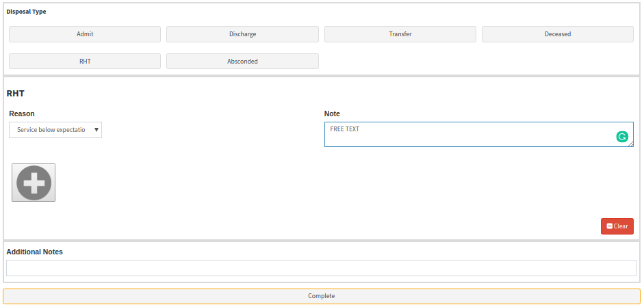Click the minus icon on the Clear button
This screenshot has height=307, width=644.
pos(610,226)
